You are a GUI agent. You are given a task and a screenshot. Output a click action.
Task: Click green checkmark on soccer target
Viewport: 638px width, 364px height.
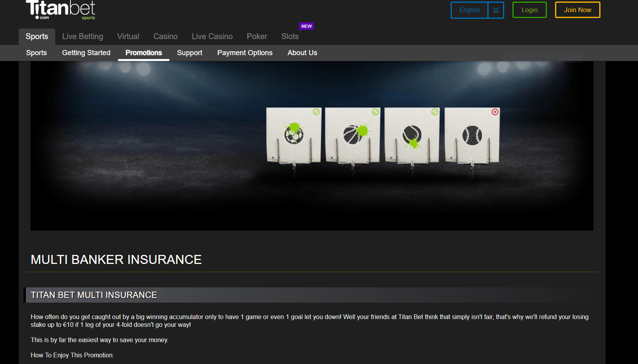pos(316,112)
